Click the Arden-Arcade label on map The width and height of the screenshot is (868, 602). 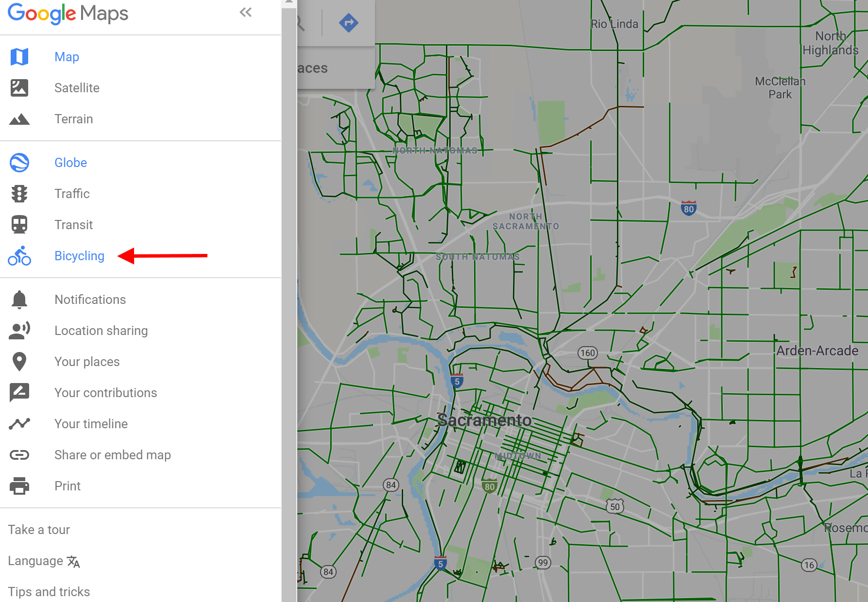(817, 351)
